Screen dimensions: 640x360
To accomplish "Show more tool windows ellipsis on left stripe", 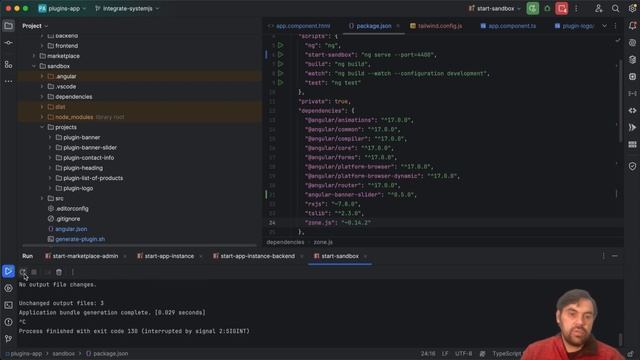I will (x=8, y=81).
